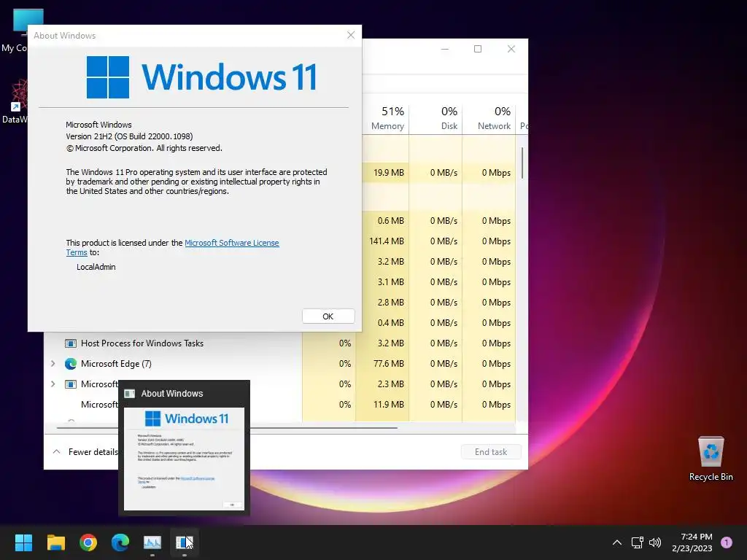Launch Google Chrome from the taskbar
This screenshot has width=747, height=560.
coord(88,542)
